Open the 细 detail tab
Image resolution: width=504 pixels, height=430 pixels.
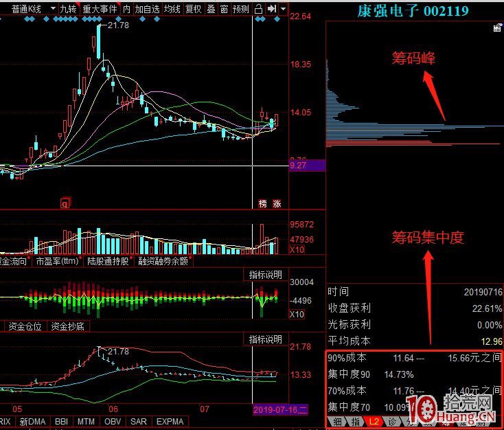coord(337,422)
